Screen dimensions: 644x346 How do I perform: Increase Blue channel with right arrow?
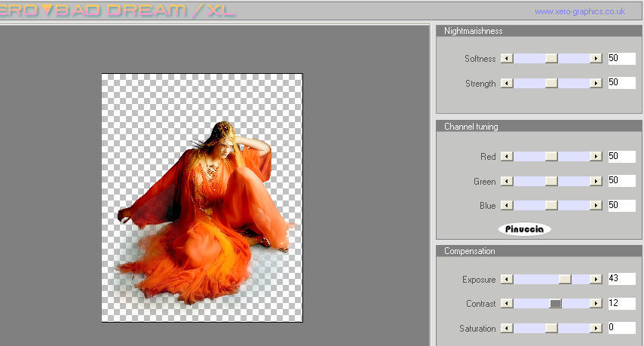point(596,205)
